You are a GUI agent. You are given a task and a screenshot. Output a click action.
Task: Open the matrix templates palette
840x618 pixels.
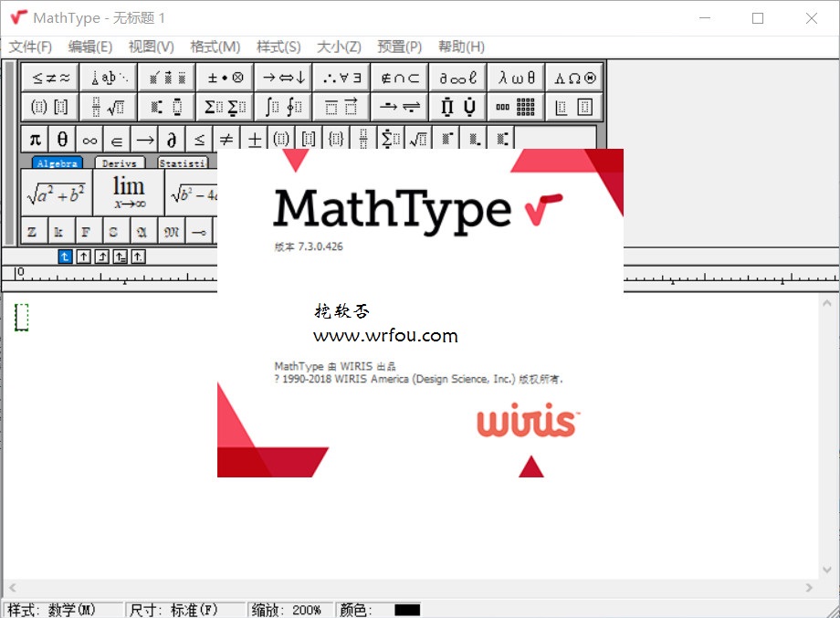point(517,107)
